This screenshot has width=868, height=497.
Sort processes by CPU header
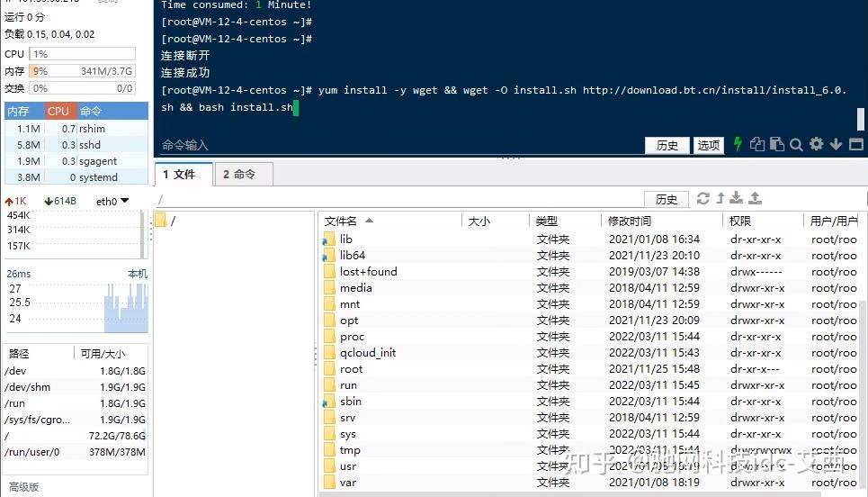[x=59, y=111]
